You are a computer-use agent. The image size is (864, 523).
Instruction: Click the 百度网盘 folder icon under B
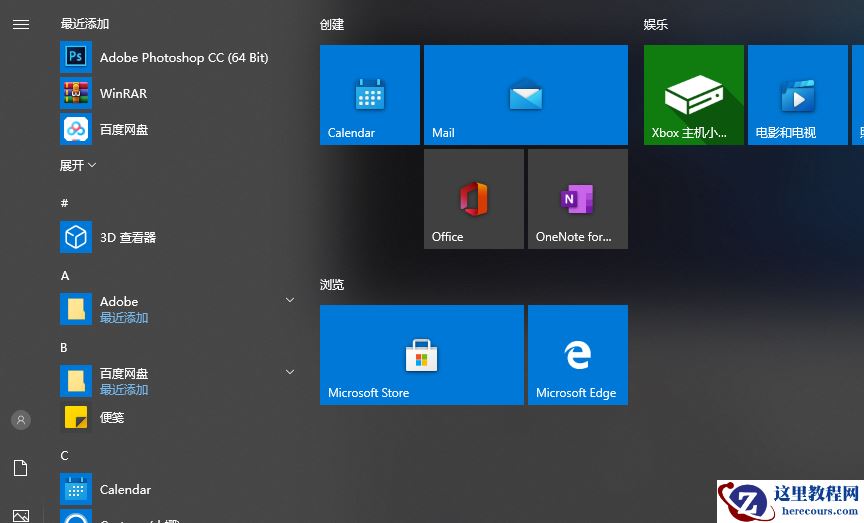pyautogui.click(x=76, y=381)
